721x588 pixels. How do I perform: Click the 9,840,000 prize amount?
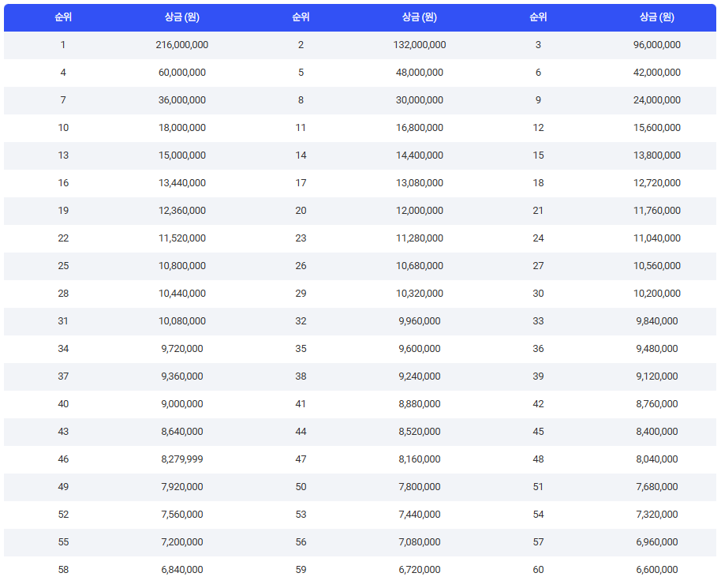point(656,321)
